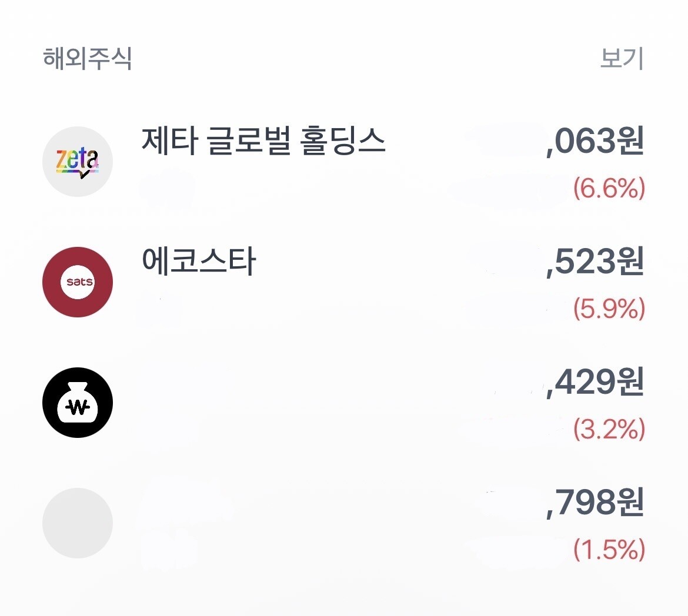Image resolution: width=688 pixels, height=616 pixels.
Task: Open 에코스타 stock name
Action: pos(199,262)
